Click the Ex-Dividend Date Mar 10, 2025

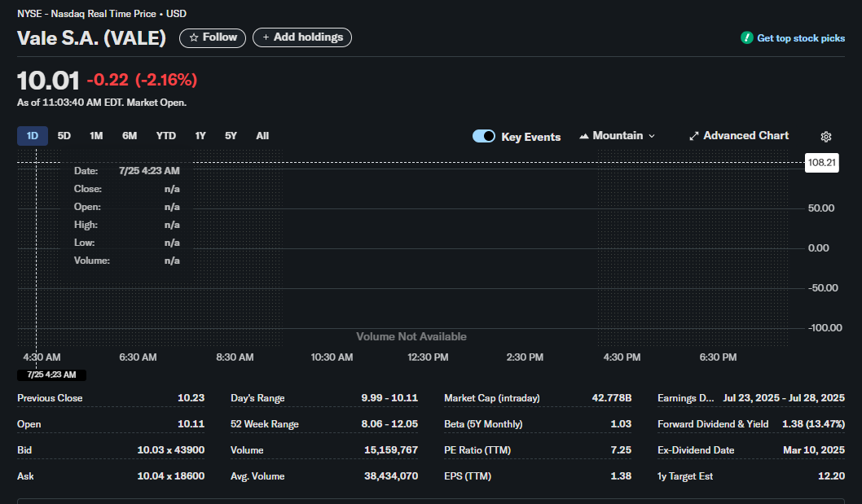(814, 449)
